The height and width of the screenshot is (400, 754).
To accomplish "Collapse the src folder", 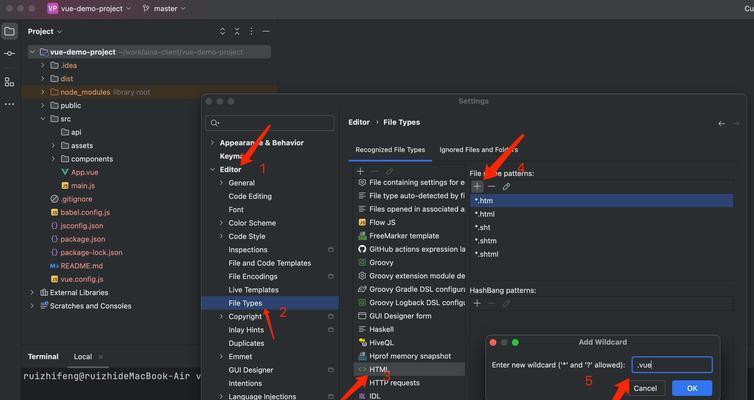I will (x=42, y=119).
